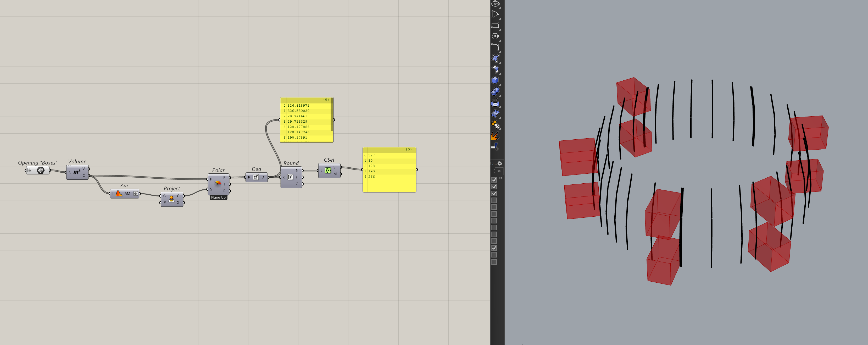Click the Volume component

77,172
